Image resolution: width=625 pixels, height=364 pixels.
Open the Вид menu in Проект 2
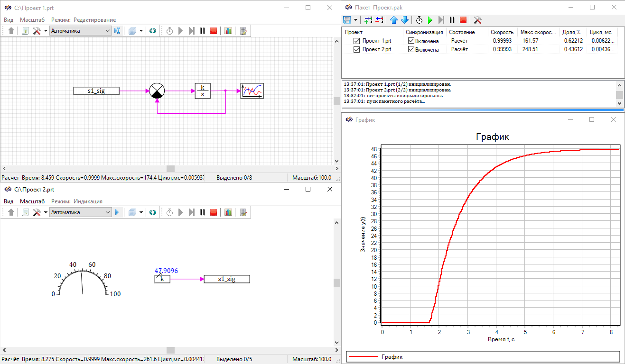click(x=9, y=201)
